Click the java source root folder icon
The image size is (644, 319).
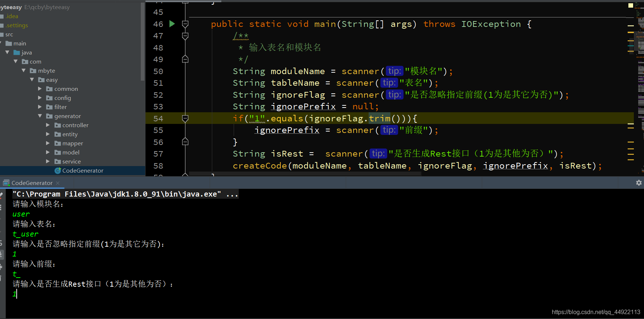(x=17, y=52)
